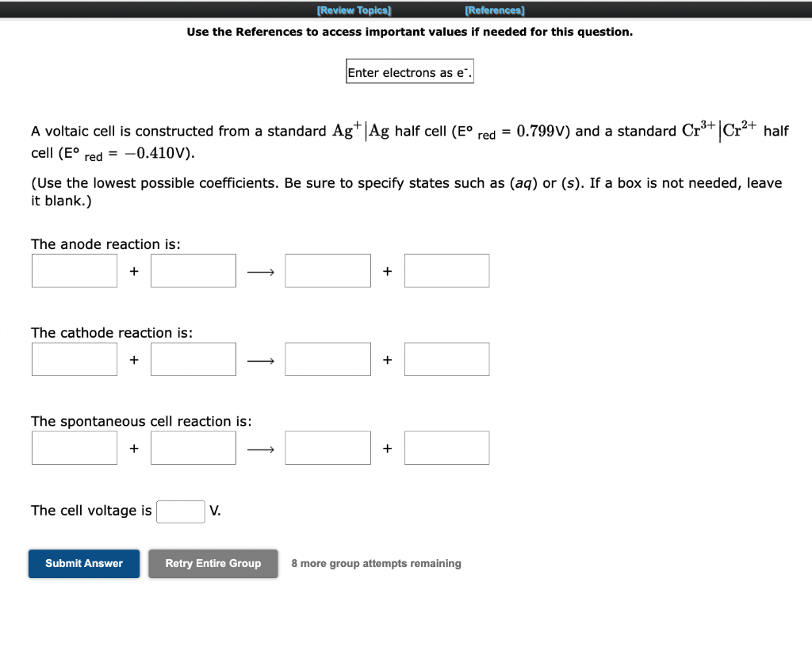Open the References link

pos(495,10)
